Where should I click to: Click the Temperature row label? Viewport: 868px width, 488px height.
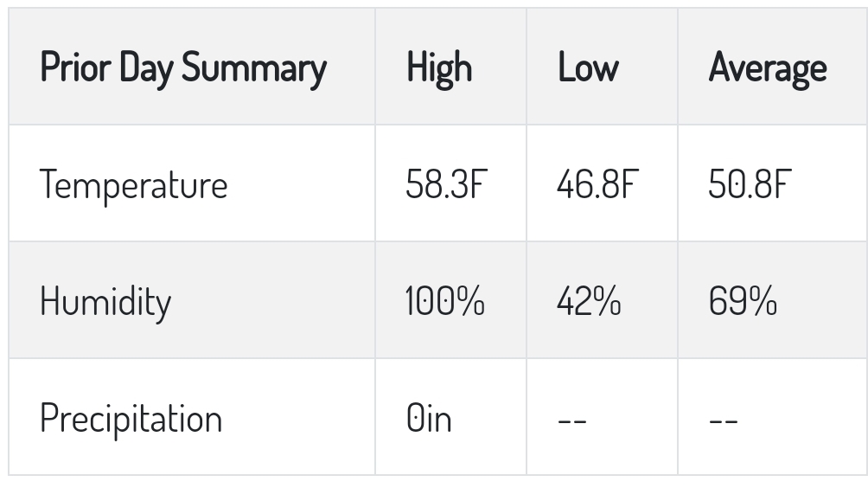133,185
